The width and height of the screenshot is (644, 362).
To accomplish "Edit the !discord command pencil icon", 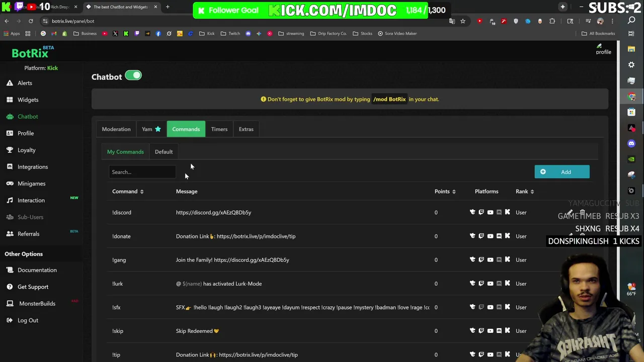I will (570, 213).
